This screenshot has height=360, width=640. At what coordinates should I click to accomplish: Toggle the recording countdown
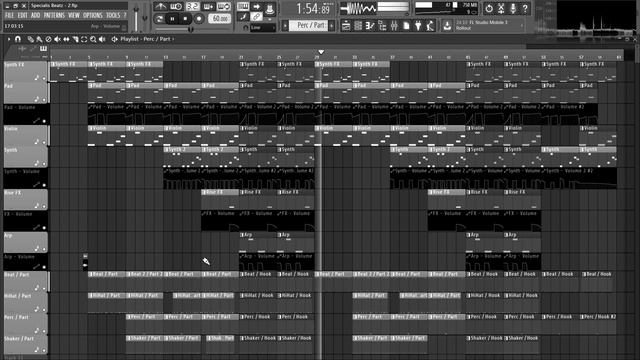click(192, 7)
